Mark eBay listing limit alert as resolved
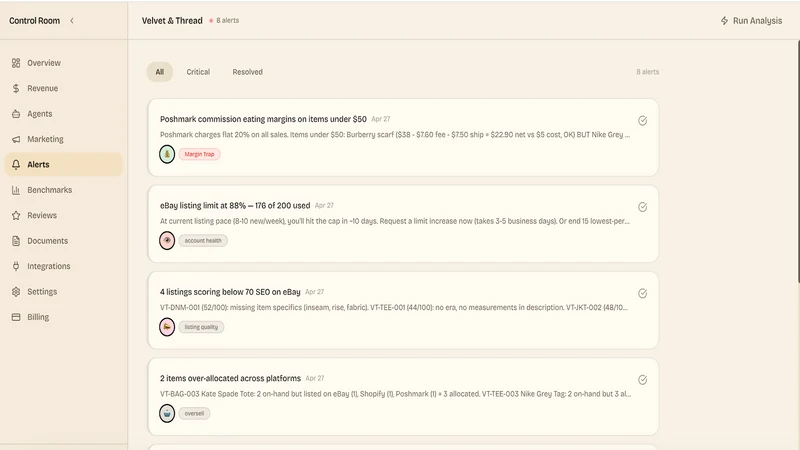Screen dimensions: 800x450 pyautogui.click(x=642, y=207)
